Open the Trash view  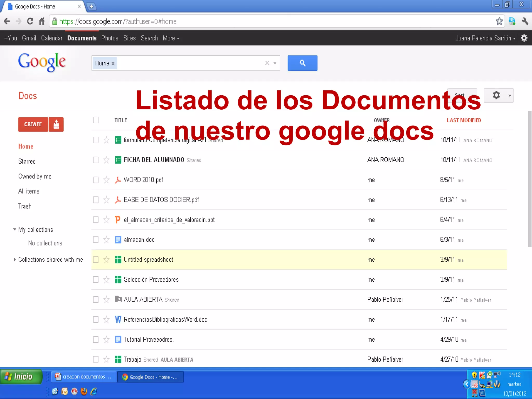[25, 206]
